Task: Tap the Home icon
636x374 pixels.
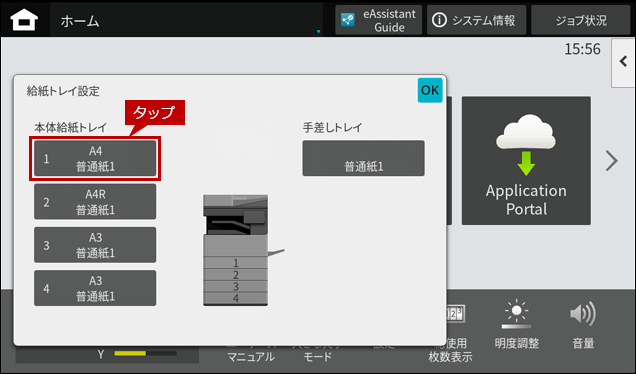Action: click(x=24, y=20)
